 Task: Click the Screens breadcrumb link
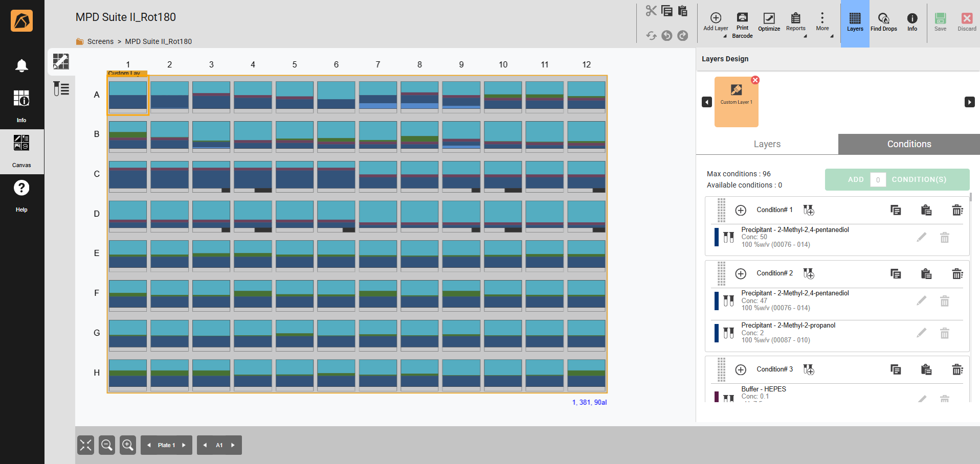point(100,41)
